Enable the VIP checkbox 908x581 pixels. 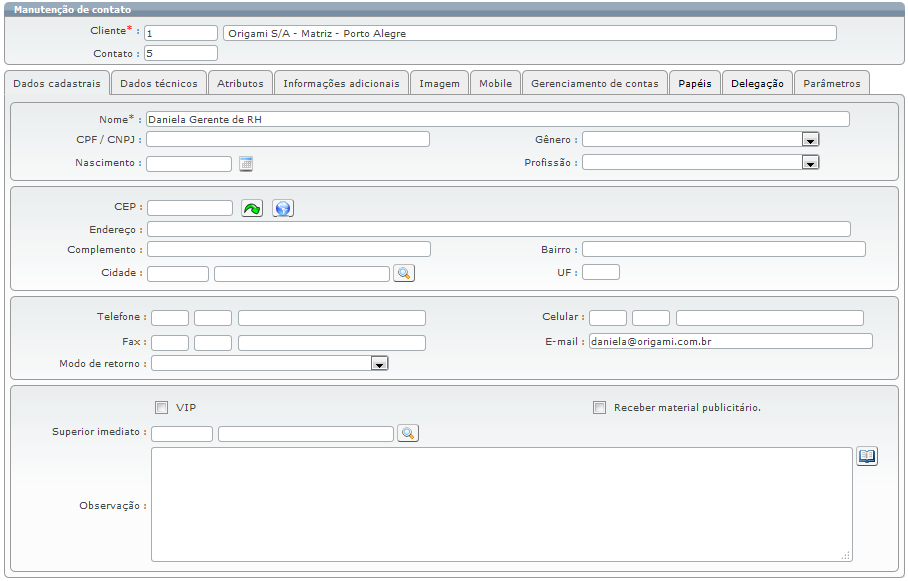coord(162,407)
